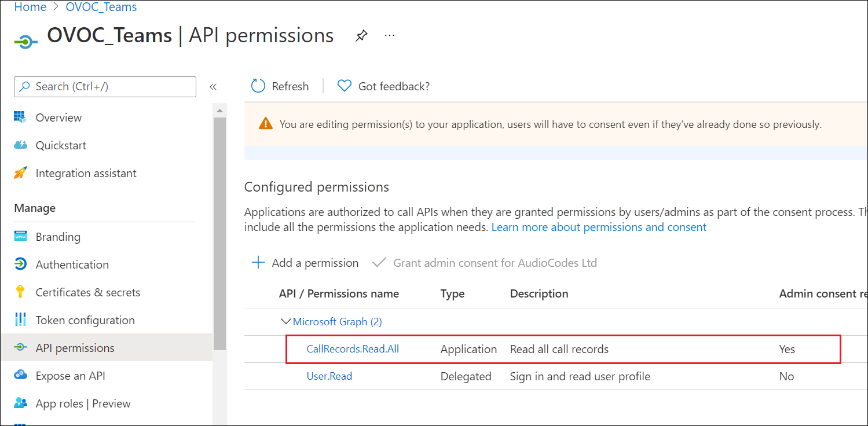Open Quickstart from the sidebar
Viewport: 868px width, 426px height.
tap(61, 145)
